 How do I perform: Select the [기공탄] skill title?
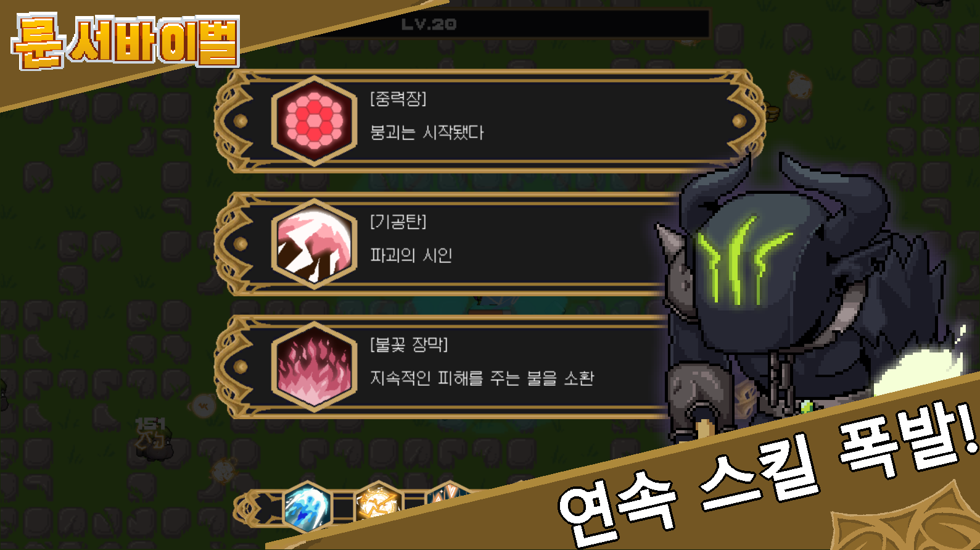(x=398, y=222)
